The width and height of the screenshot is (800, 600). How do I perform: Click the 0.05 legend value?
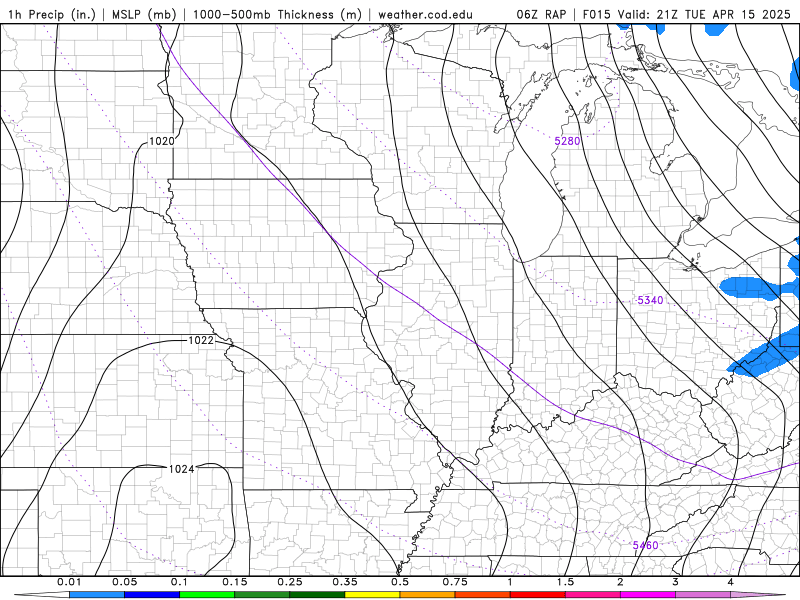124,582
